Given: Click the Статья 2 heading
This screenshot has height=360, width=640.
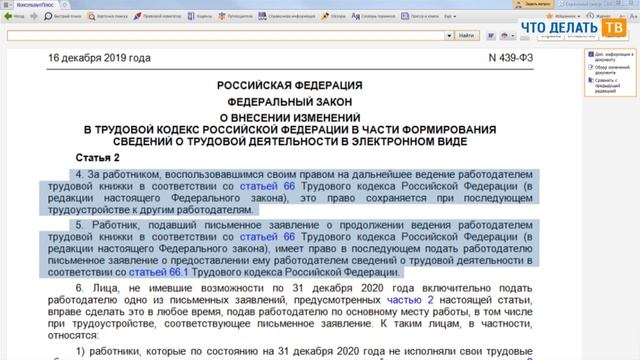Looking at the screenshot, I should 98,158.
